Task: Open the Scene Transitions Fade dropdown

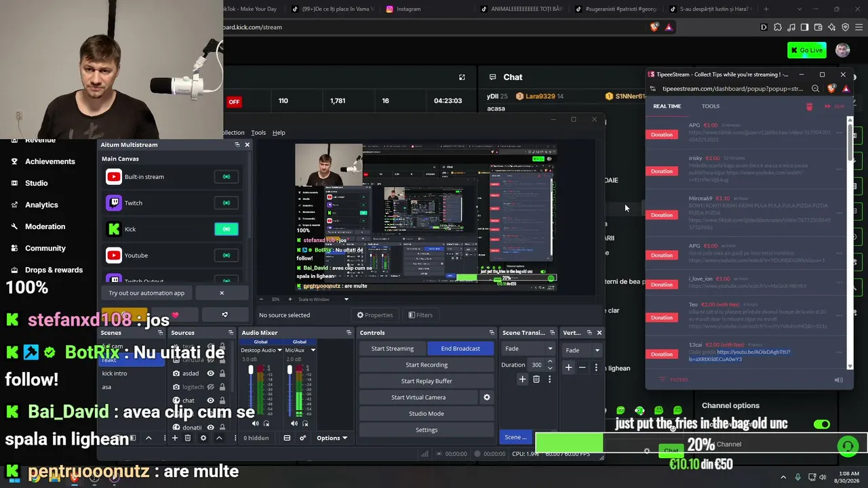Action: pos(528,348)
